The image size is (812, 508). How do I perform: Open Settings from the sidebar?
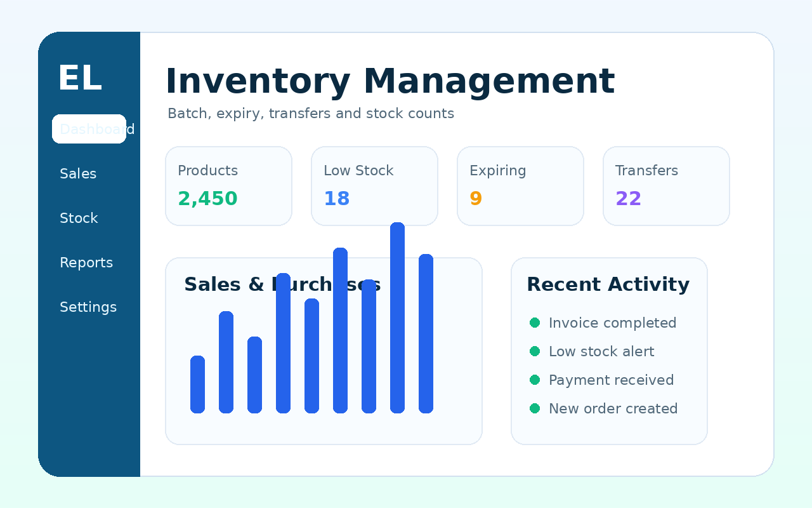[x=88, y=307]
